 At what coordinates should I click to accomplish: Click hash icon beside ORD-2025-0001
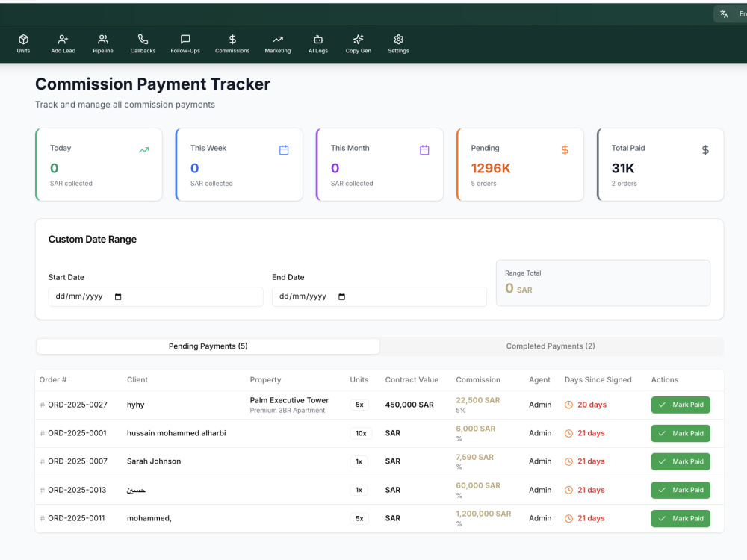point(43,433)
